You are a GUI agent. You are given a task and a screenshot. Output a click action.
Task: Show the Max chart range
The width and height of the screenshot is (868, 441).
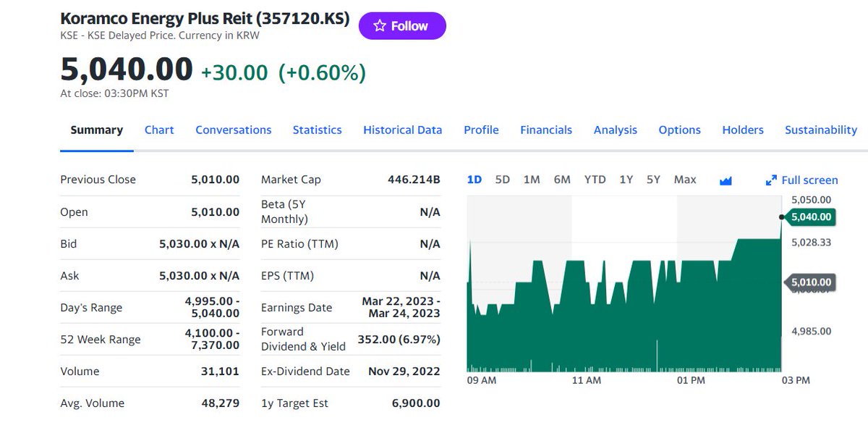(x=685, y=180)
